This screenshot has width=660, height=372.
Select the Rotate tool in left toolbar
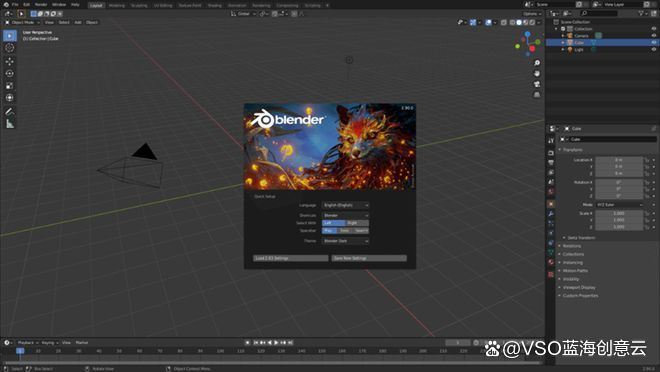[9, 74]
